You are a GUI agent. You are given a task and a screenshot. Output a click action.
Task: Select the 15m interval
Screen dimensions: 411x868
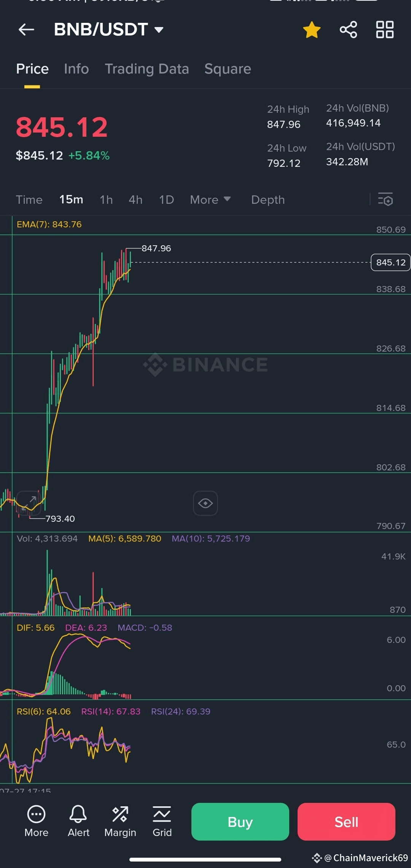click(x=71, y=199)
